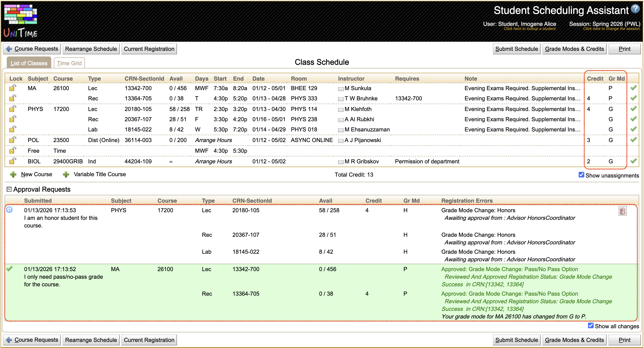644x348 pixels.
Task: Click the green checkmark on POL 23500 row
Action: pos(634,140)
